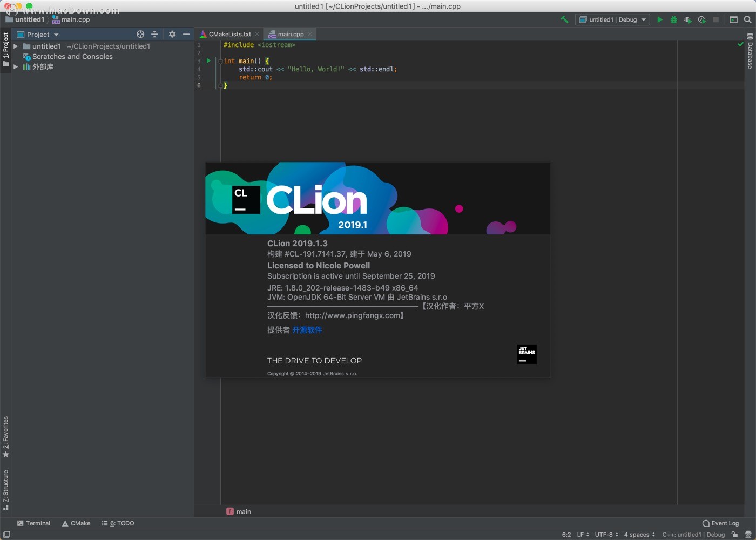
Task: Open the run anything terminal-window icon
Action: click(733, 19)
